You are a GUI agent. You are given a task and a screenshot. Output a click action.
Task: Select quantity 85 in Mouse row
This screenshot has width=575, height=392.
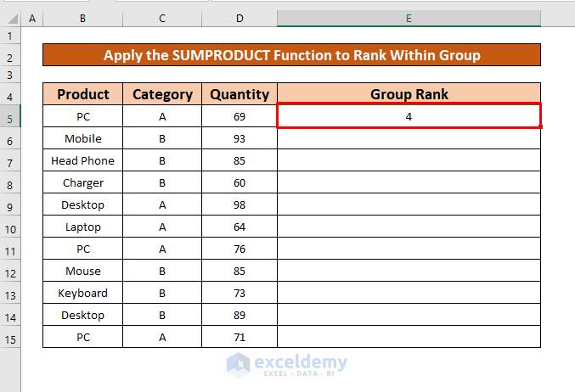[x=240, y=271]
